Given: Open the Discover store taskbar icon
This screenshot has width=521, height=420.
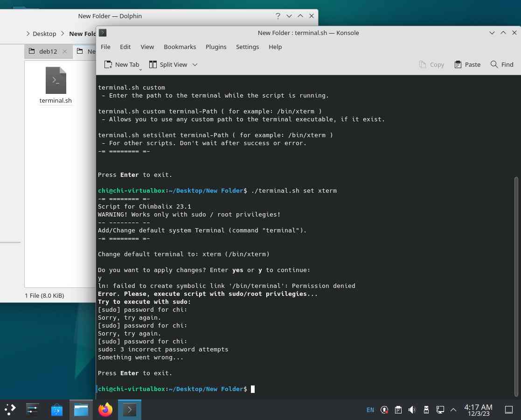Looking at the screenshot, I should [57, 410].
